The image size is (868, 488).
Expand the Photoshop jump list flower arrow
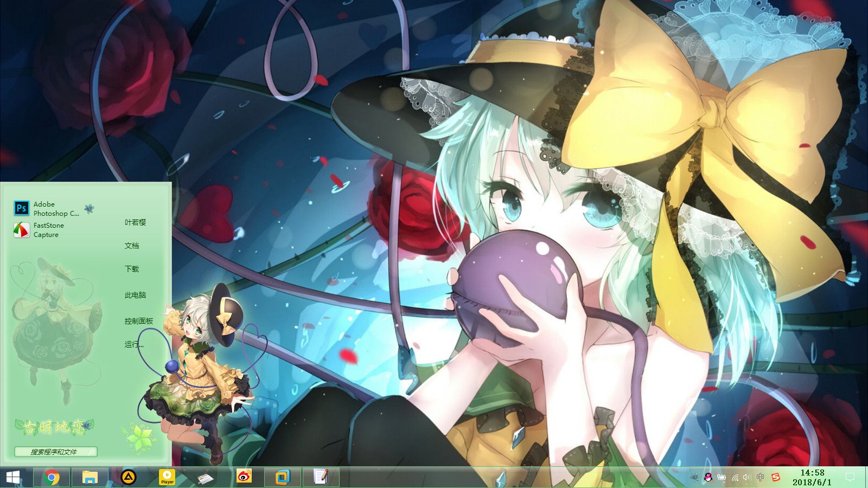coord(89,208)
